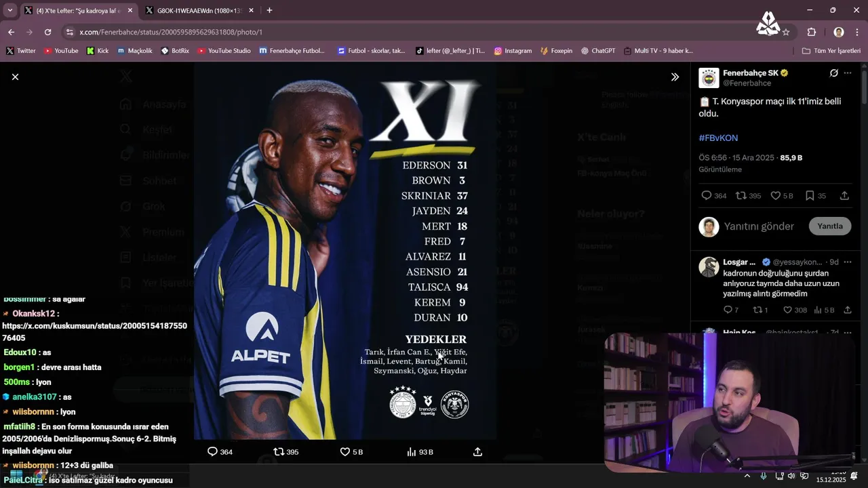Share the photo via the upload icon below the image
Viewport: 868px width, 488px height.
pos(477,452)
